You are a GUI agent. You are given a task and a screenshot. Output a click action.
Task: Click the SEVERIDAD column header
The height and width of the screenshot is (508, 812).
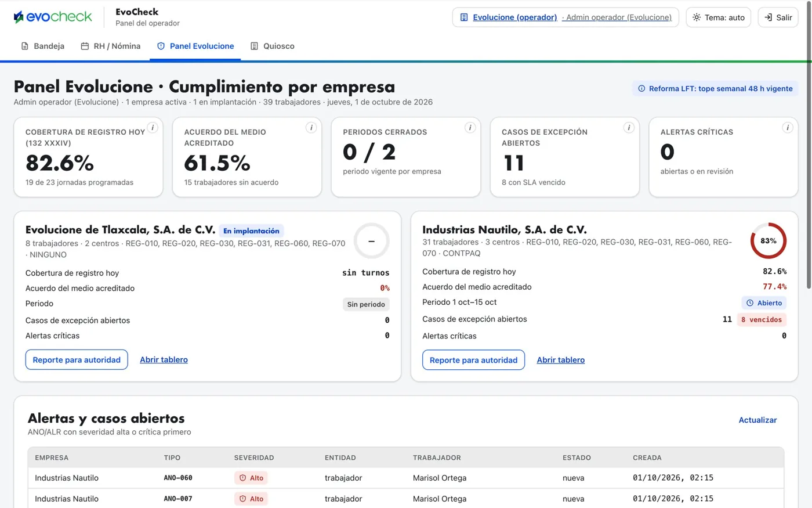pyautogui.click(x=254, y=457)
